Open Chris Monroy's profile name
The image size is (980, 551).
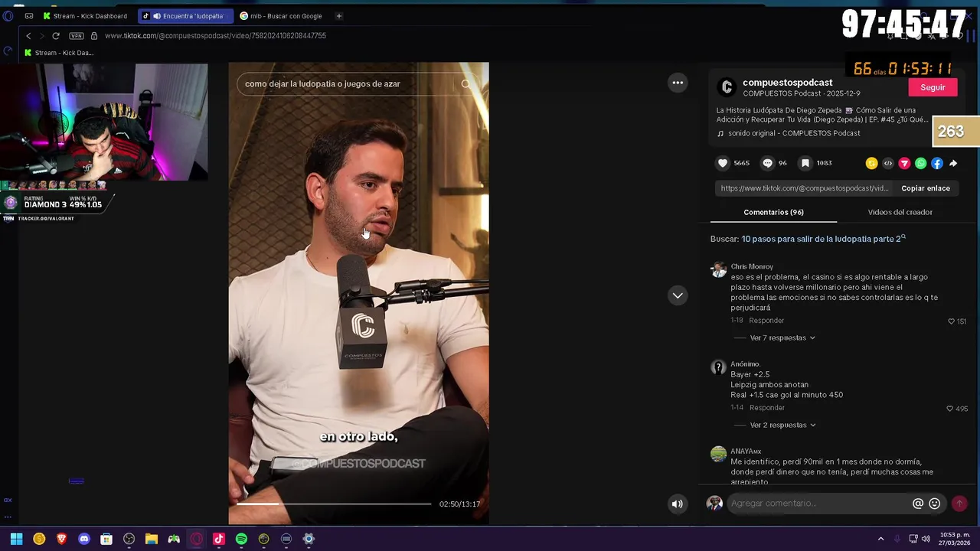pyautogui.click(x=752, y=266)
